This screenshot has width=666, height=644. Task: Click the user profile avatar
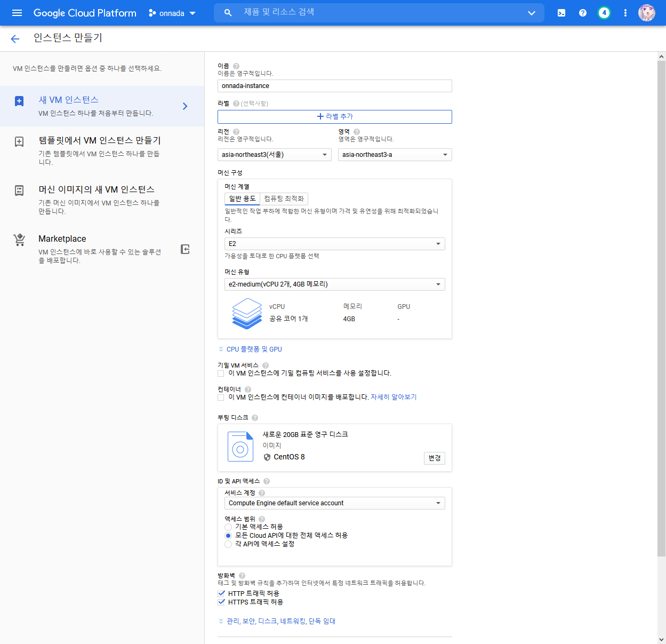(646, 13)
